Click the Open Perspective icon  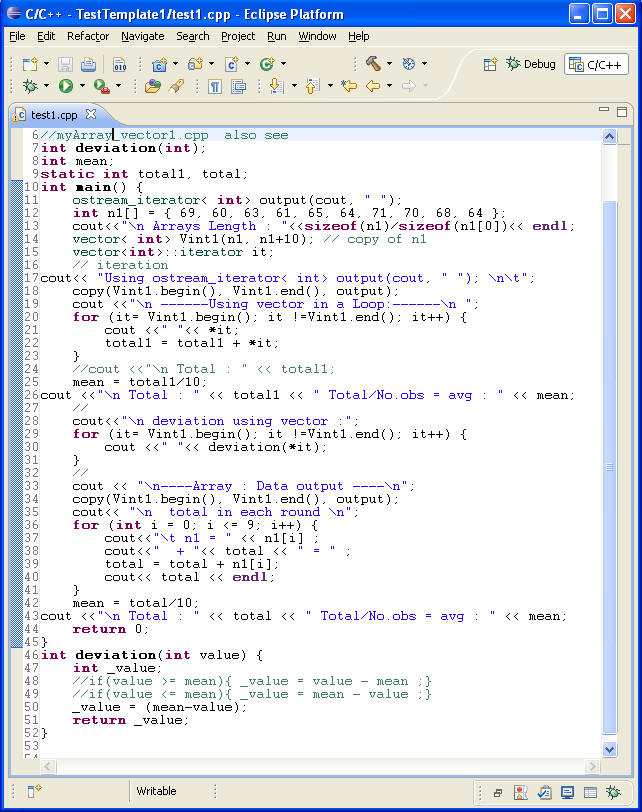[490, 64]
